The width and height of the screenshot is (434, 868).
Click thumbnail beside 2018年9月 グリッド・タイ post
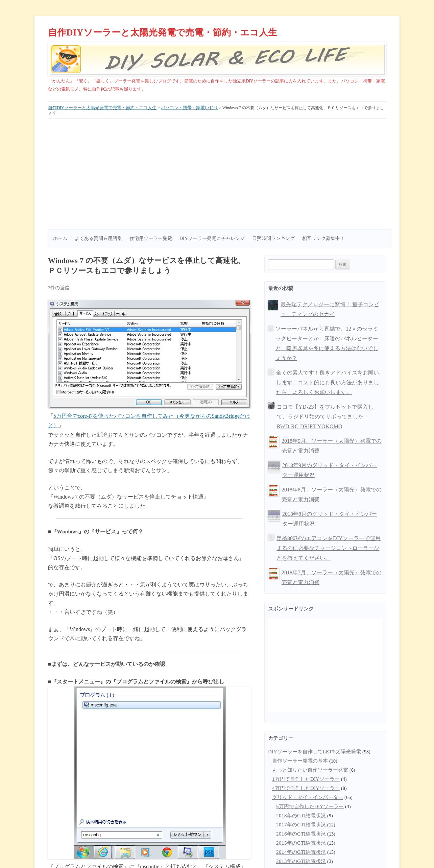274,467
